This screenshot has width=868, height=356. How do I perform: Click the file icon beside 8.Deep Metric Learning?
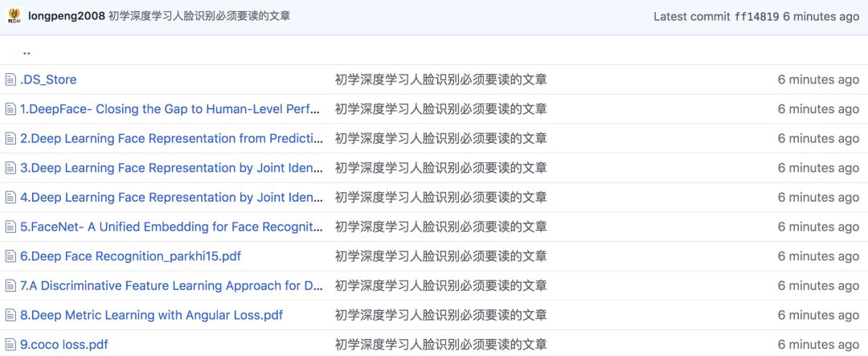pyautogui.click(x=10, y=315)
